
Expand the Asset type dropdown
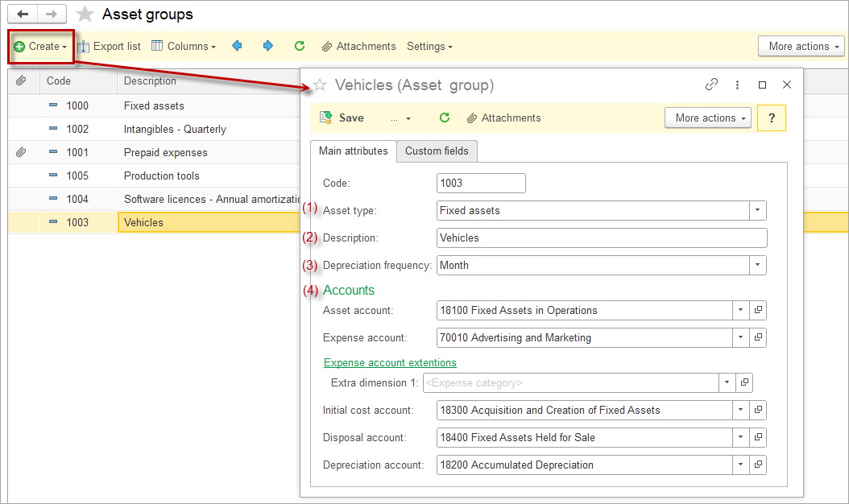point(757,210)
